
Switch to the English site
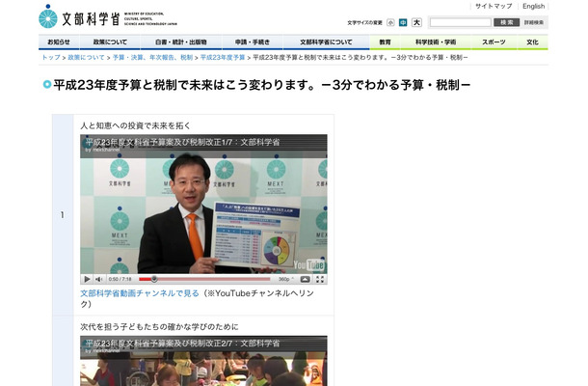tap(533, 6)
